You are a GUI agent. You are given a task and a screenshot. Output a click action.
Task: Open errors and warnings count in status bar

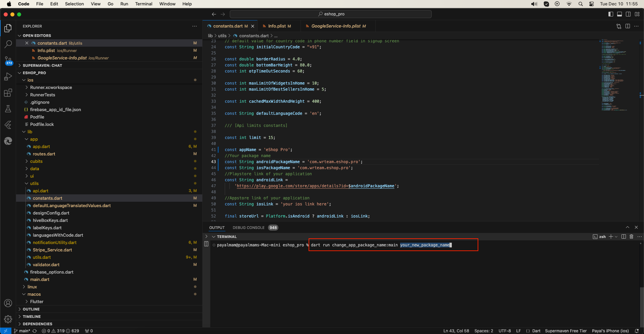point(60,331)
